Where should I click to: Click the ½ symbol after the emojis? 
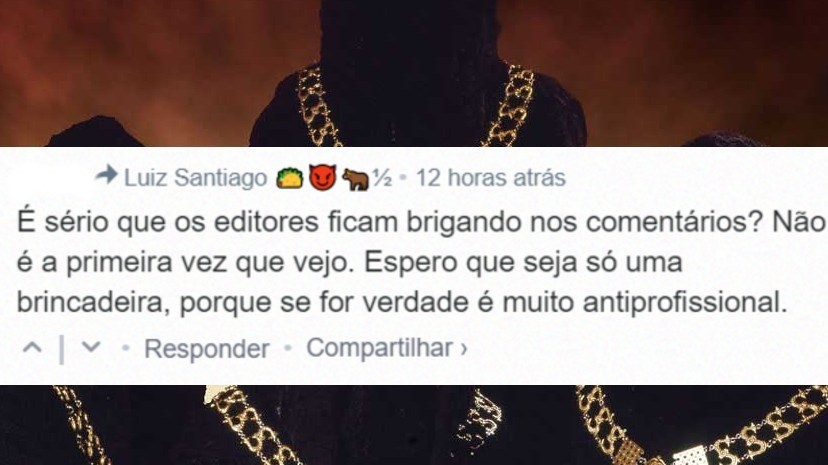click(382, 178)
